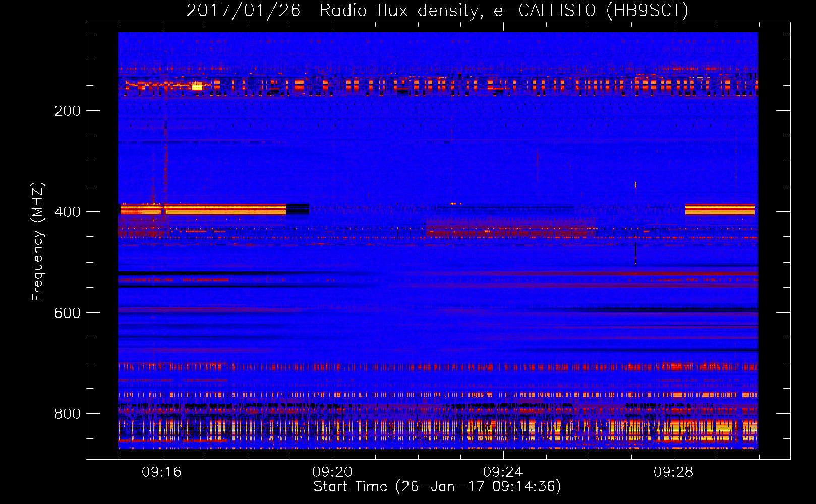Click the 09:16 time tick label
The width and height of the screenshot is (816, 504).
(161, 472)
